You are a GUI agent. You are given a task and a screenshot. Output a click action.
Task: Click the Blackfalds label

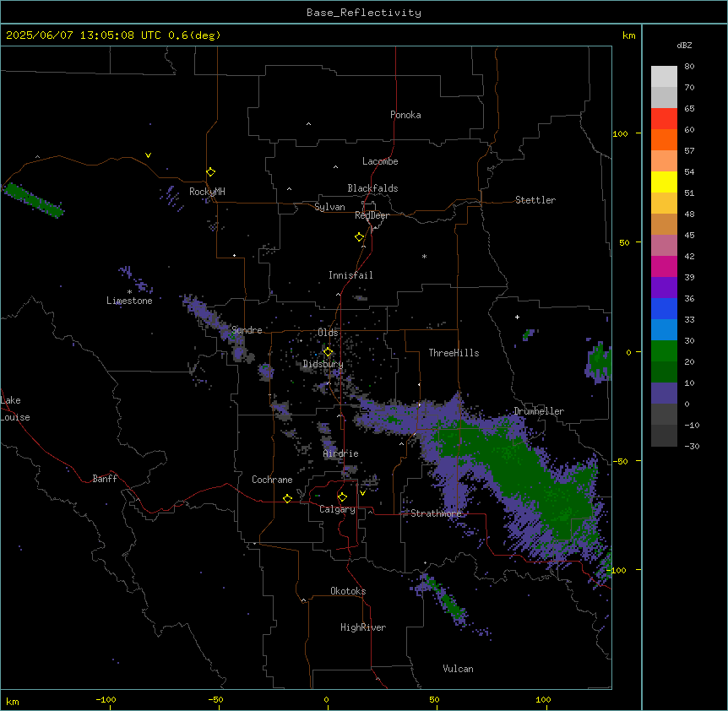[x=372, y=188]
